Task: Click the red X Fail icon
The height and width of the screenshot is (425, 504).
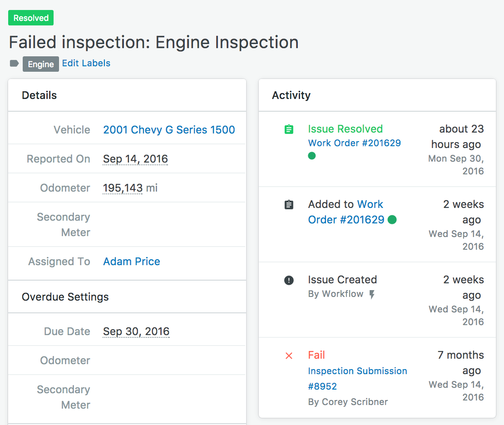Action: pos(289,356)
